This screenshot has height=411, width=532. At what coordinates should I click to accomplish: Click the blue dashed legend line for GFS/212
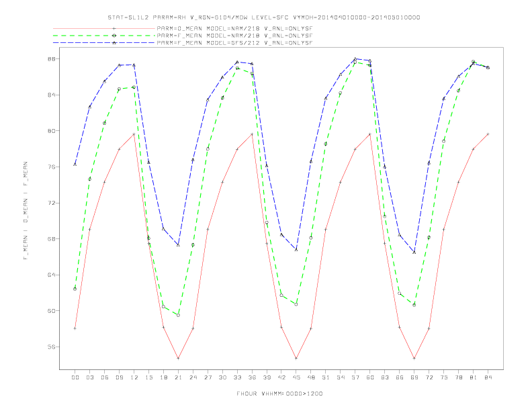click(x=104, y=43)
